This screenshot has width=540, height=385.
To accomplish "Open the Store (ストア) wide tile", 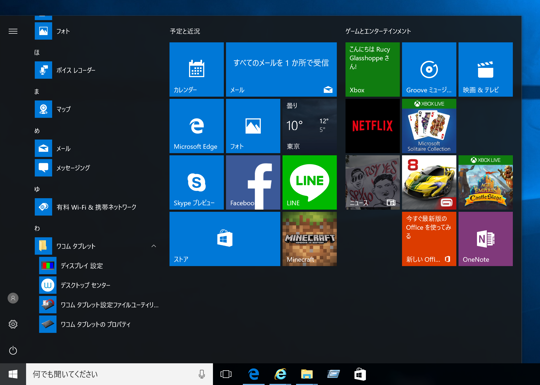I will [225, 239].
